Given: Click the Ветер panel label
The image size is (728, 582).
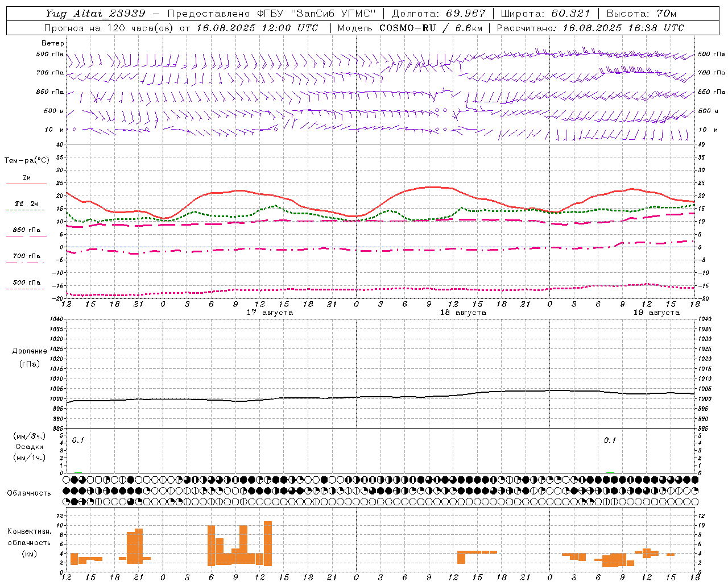Looking at the screenshot, I should click(53, 43).
